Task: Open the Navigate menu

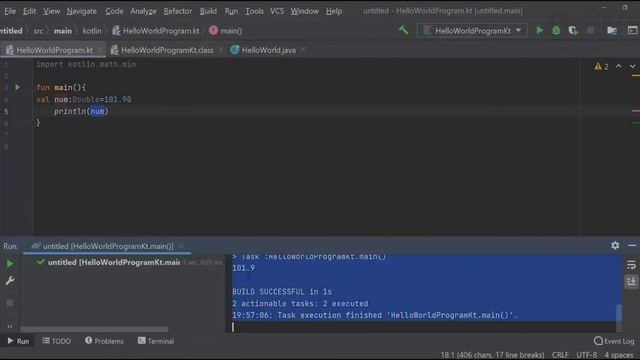Action: (x=82, y=11)
